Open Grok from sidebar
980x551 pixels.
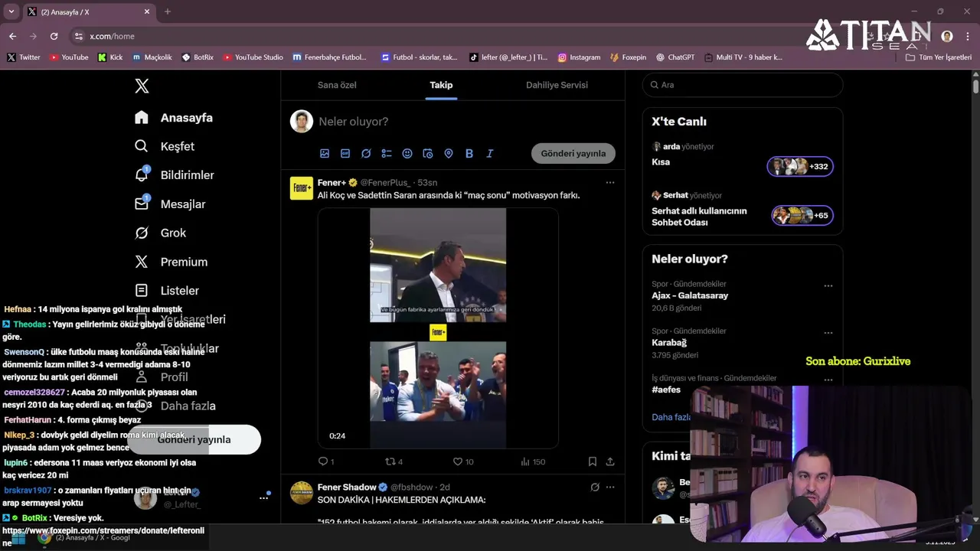(160, 233)
